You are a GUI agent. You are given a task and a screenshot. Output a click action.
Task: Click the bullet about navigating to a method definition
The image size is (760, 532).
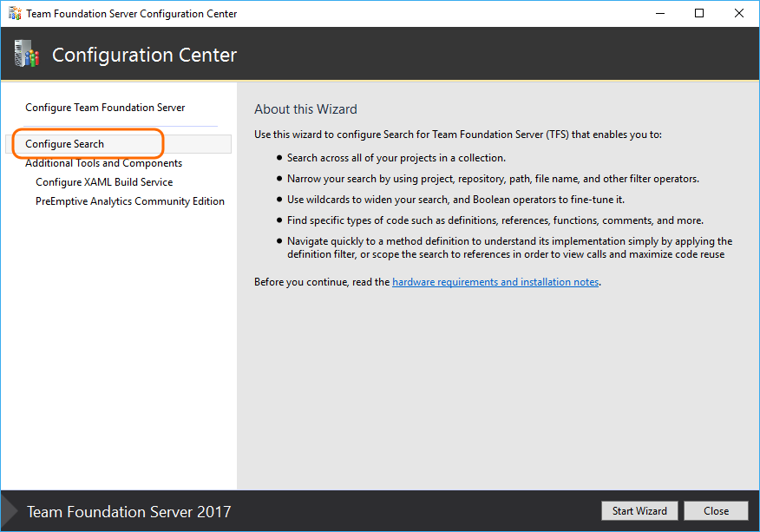click(509, 248)
